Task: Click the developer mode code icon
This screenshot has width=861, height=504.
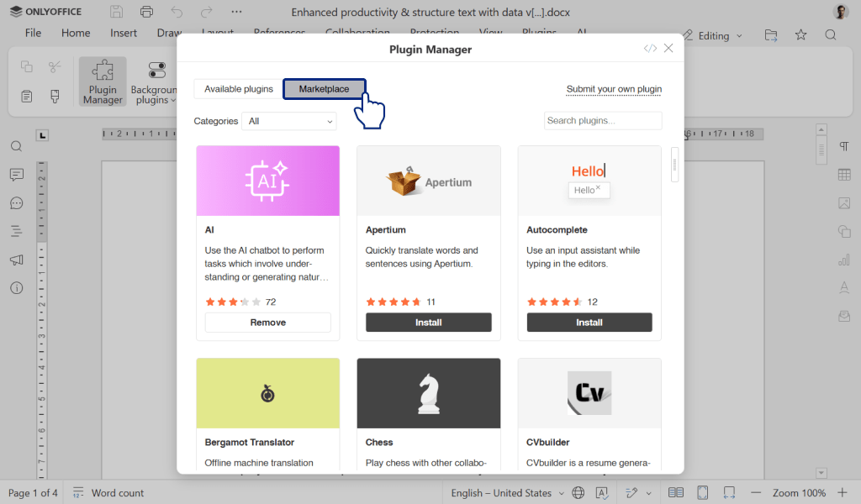Action: 650,49
